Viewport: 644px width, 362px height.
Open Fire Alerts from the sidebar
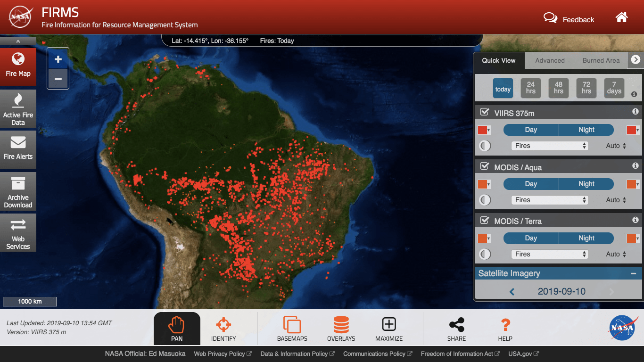point(18,147)
